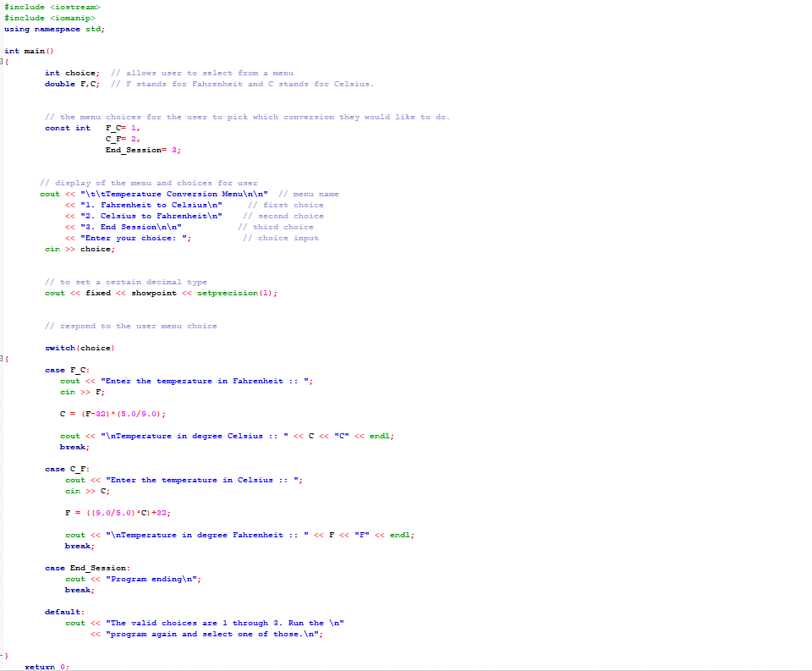Click the 'switch(choice)' statement

80,349
